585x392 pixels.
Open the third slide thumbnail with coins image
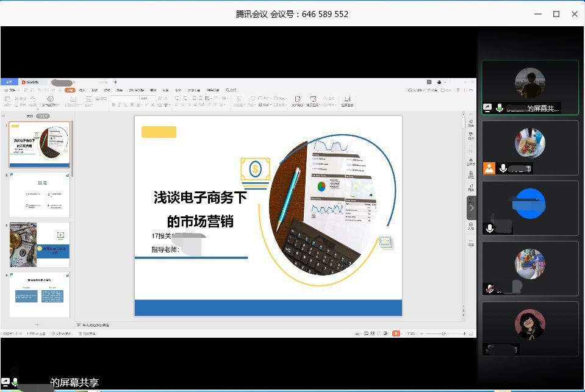coord(40,244)
